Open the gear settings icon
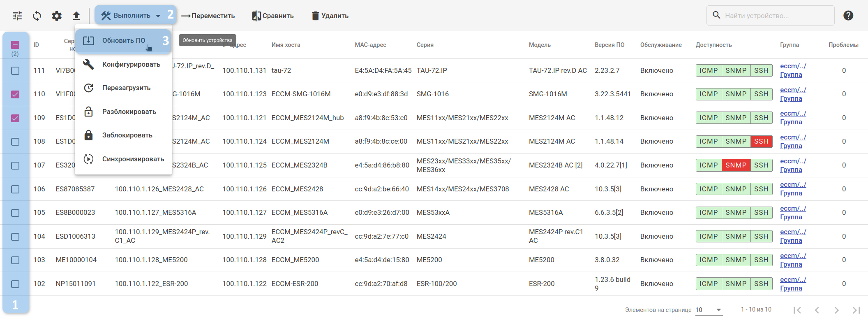The width and height of the screenshot is (868, 321). point(57,16)
